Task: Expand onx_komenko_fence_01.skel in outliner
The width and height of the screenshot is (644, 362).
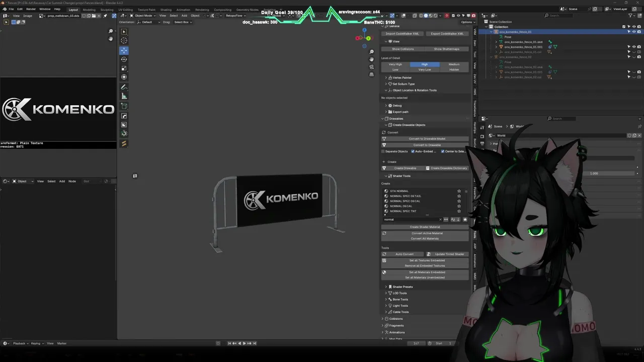Action: (x=496, y=42)
